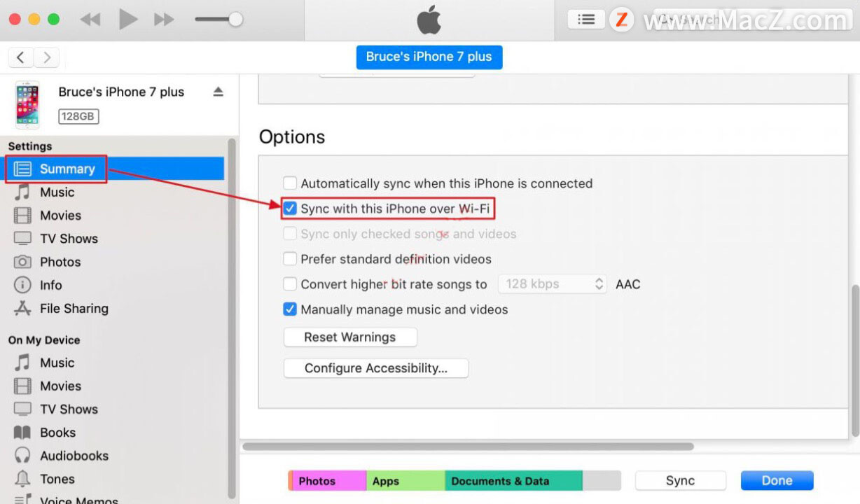Screen dimensions: 860x504
Task: Open Bruce's iPhone 7 plus device tab
Action: tap(429, 57)
